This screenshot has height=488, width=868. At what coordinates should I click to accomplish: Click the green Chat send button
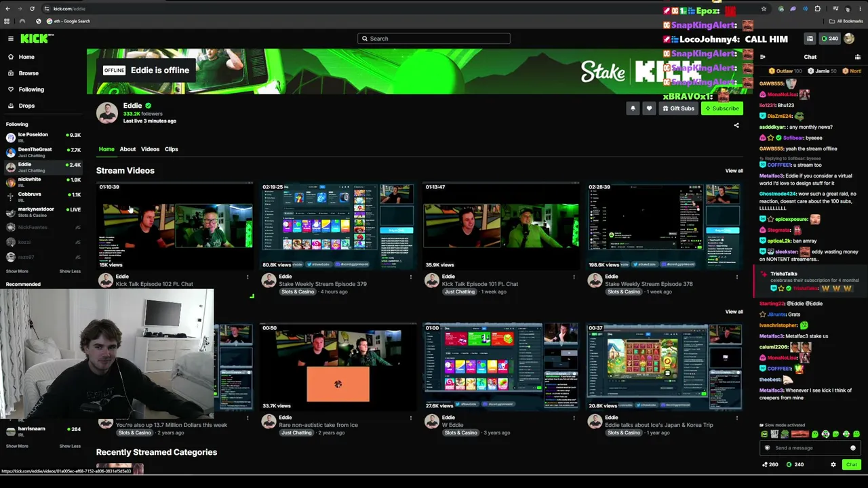click(x=852, y=465)
